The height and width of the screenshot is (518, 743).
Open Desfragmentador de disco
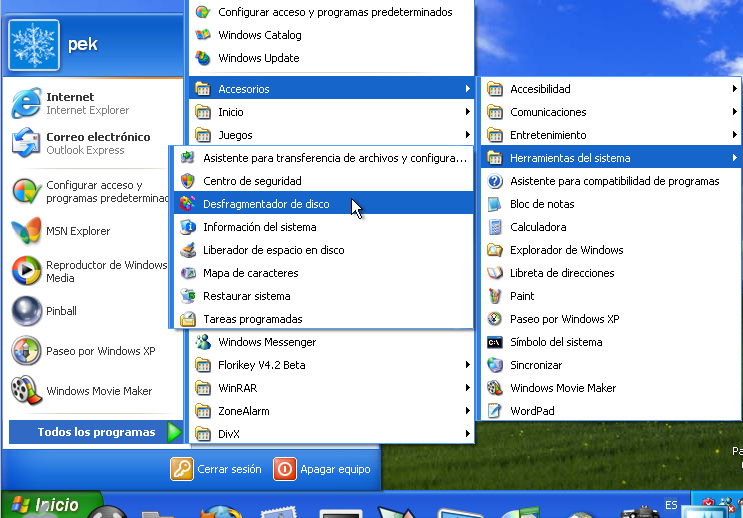(324, 204)
